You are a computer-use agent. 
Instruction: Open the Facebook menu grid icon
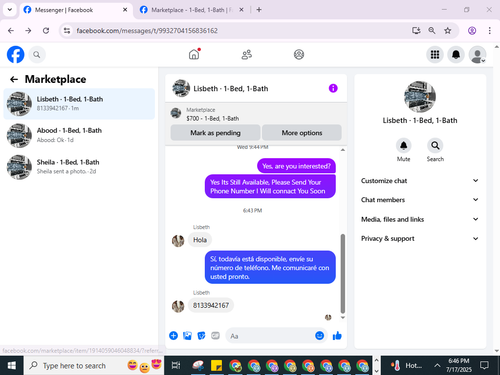[x=435, y=54]
